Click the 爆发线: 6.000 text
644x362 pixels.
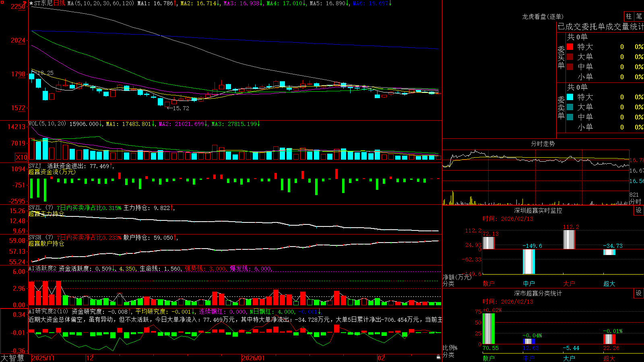pyautogui.click(x=250, y=268)
